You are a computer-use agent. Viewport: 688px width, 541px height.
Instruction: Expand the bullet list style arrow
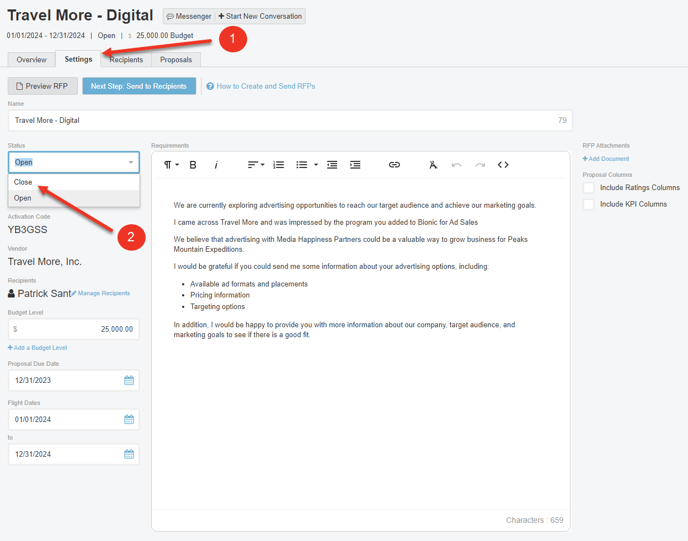pyautogui.click(x=316, y=165)
